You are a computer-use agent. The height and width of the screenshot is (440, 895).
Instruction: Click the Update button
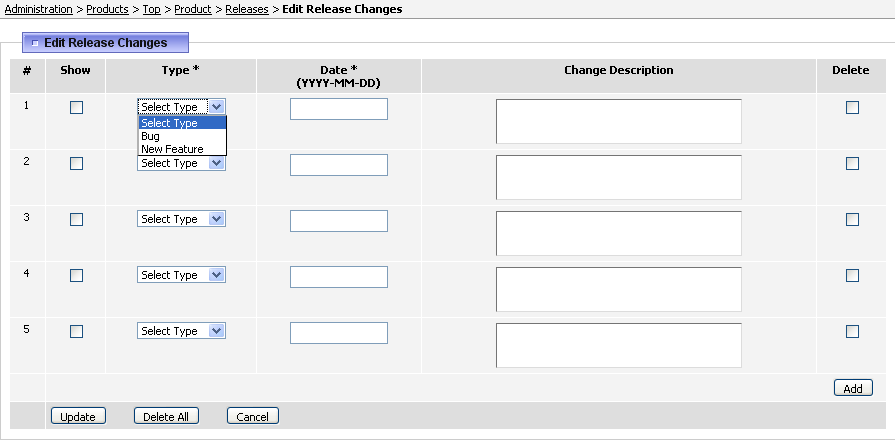click(x=78, y=416)
